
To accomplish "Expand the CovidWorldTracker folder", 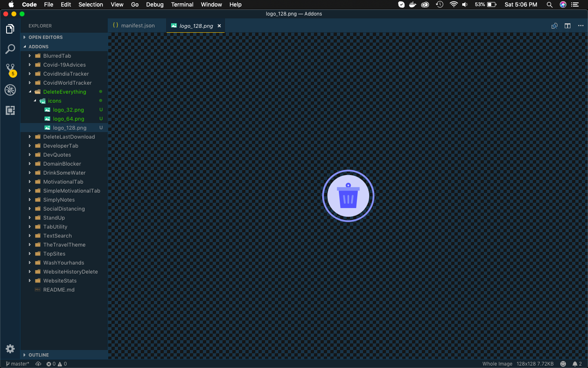I will 64,83.
